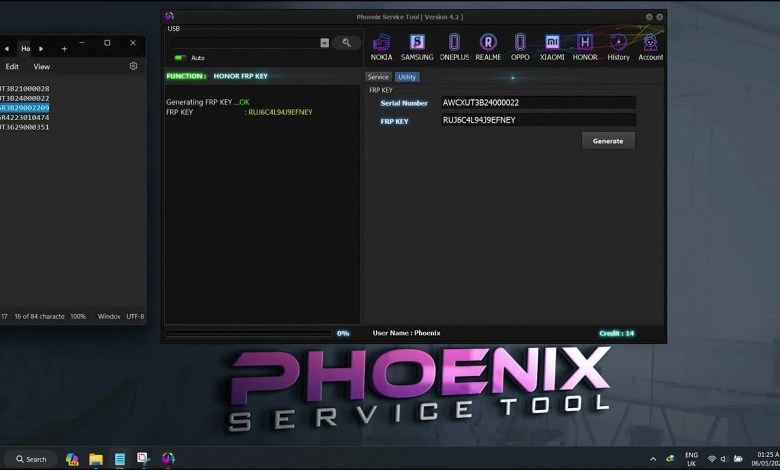Open the SAMSUNG brand module
This screenshot has height=470, width=780.
click(417, 47)
